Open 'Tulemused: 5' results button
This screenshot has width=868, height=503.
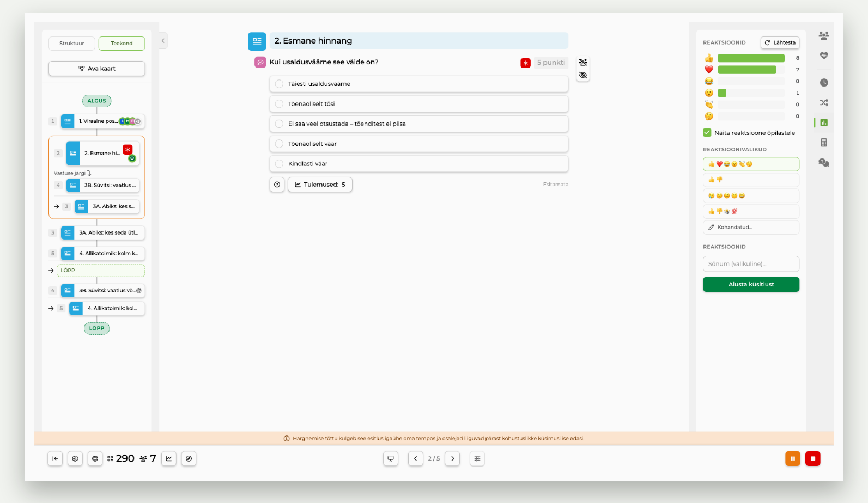[x=320, y=185]
